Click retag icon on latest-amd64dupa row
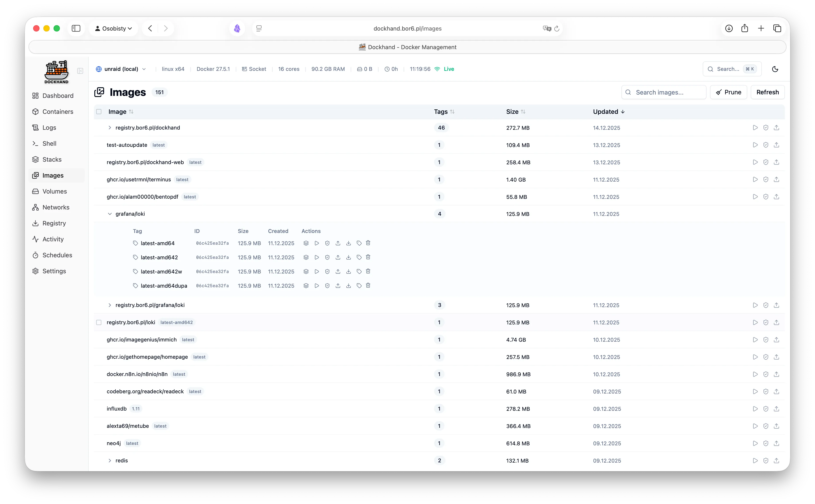This screenshot has height=504, width=815. pyautogui.click(x=359, y=286)
